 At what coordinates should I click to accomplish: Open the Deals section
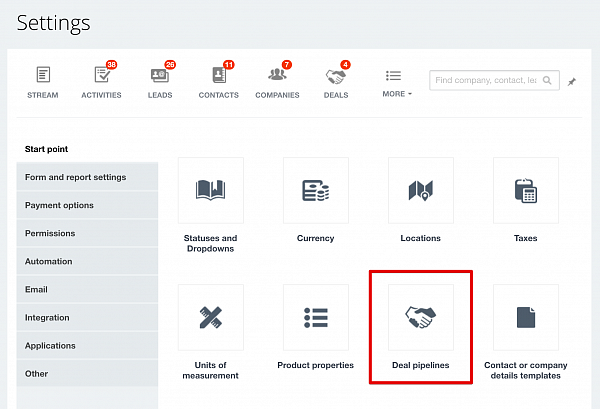335,82
